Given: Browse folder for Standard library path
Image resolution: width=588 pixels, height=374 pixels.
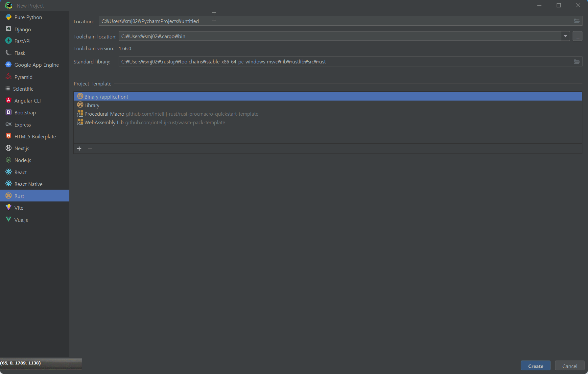Looking at the screenshot, I should [x=577, y=62].
